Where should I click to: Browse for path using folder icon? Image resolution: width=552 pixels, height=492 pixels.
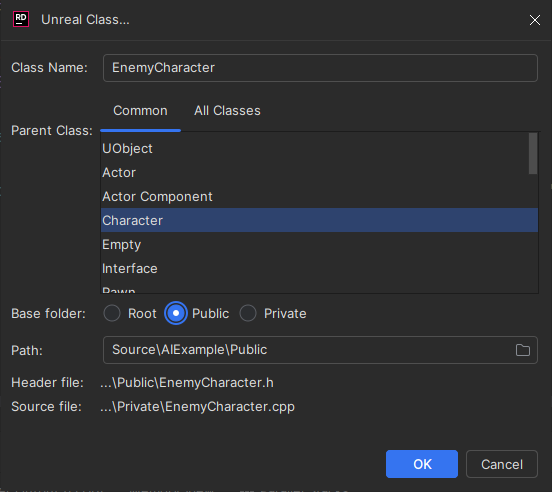tap(522, 350)
